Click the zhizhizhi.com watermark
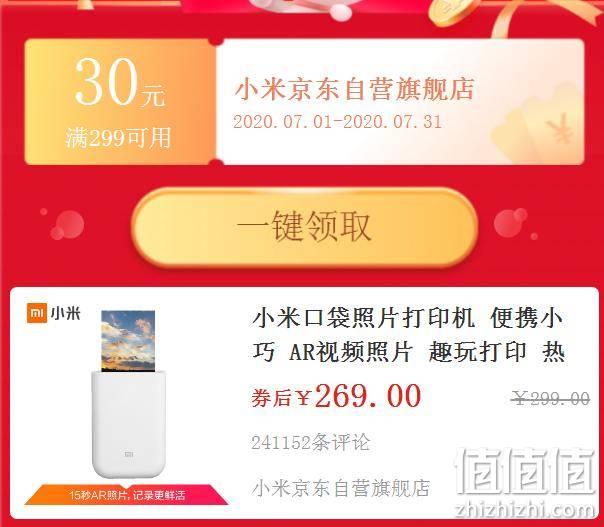The height and width of the screenshot is (527, 604). pos(525,510)
